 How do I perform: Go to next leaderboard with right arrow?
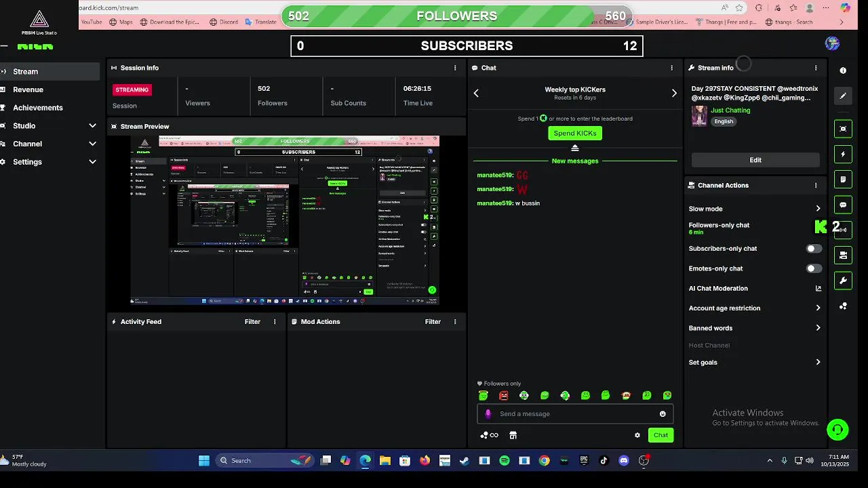pos(674,93)
